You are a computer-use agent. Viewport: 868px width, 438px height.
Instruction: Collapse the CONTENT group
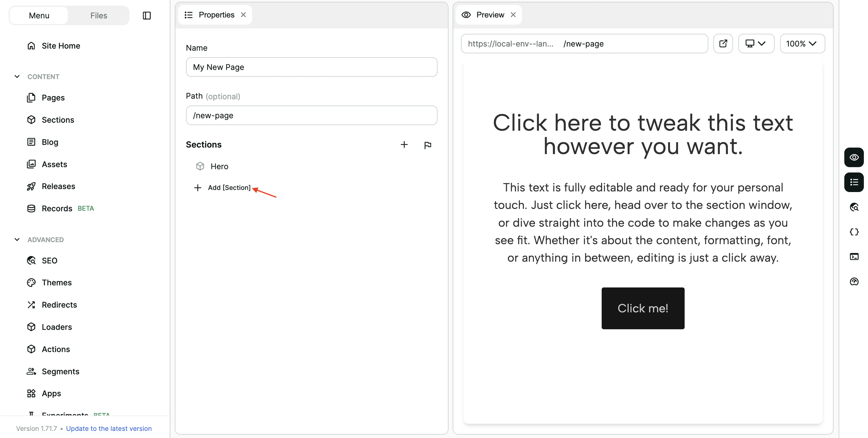coord(17,76)
